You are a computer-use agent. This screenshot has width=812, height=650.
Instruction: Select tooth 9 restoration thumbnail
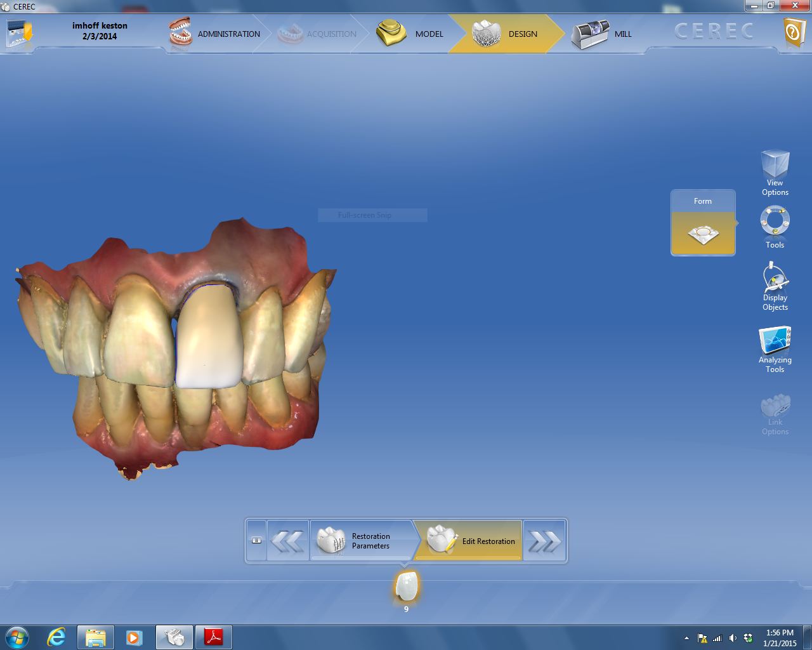coord(406,587)
